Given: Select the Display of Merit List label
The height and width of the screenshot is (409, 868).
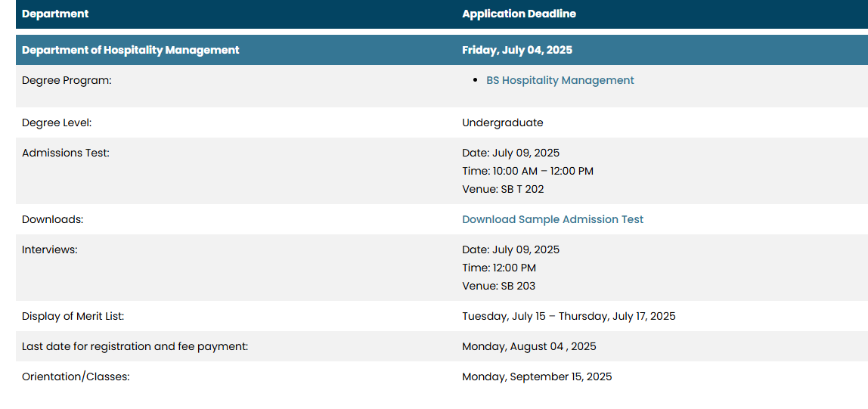Looking at the screenshot, I should (73, 316).
